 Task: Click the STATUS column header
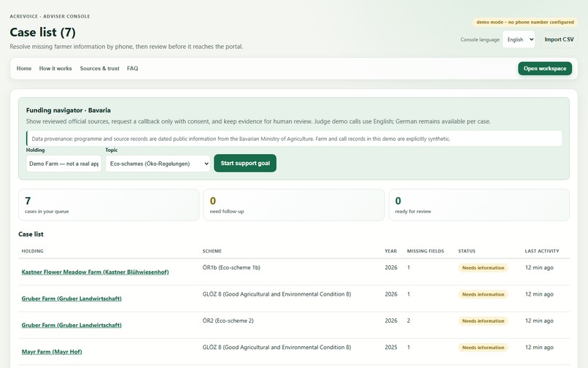pyautogui.click(x=466, y=251)
